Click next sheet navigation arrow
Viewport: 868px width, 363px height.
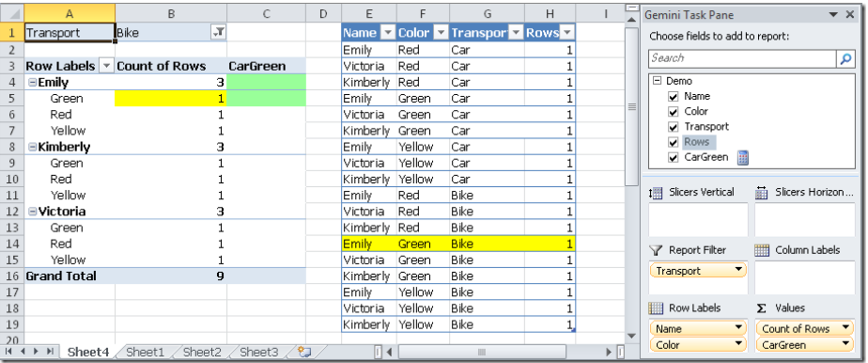[x=37, y=352]
